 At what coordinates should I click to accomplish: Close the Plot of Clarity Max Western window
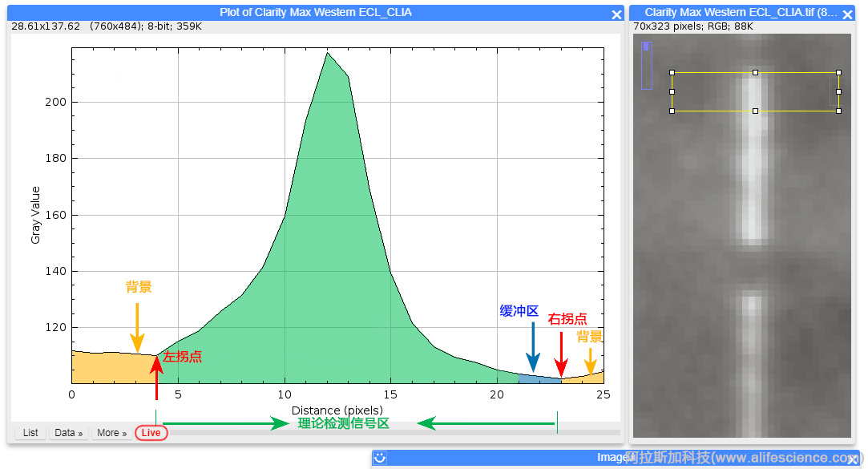point(616,13)
